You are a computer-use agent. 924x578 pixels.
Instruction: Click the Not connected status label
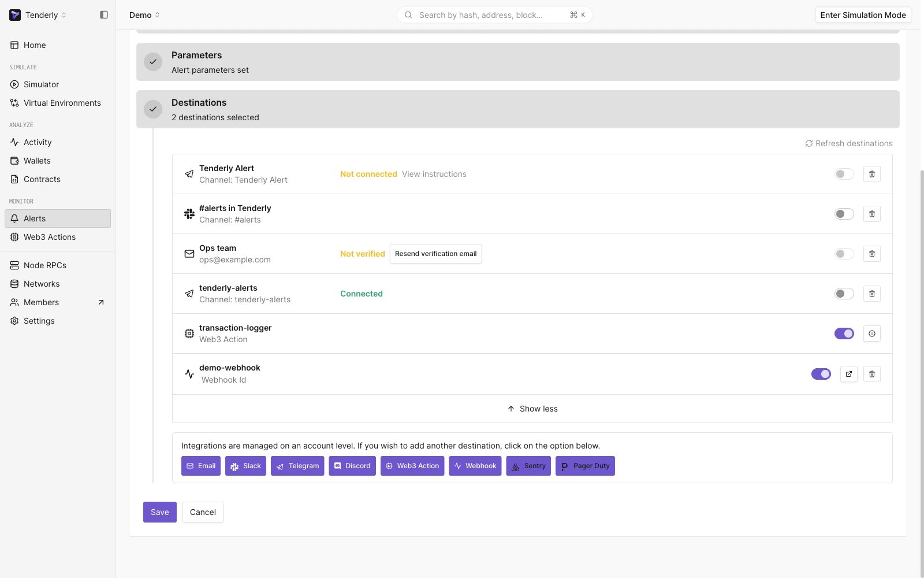point(368,174)
